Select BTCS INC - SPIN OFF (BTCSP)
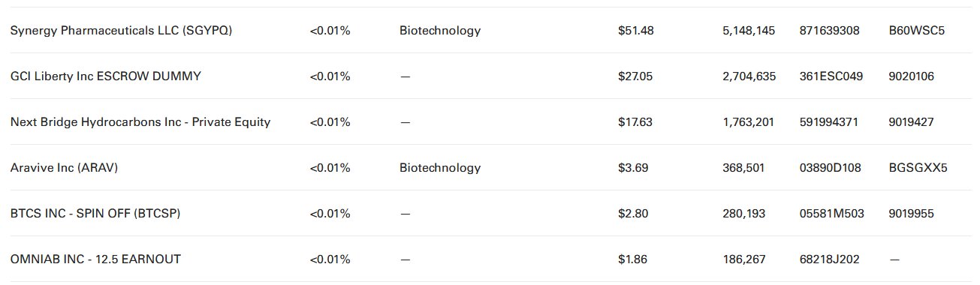 pyautogui.click(x=95, y=214)
